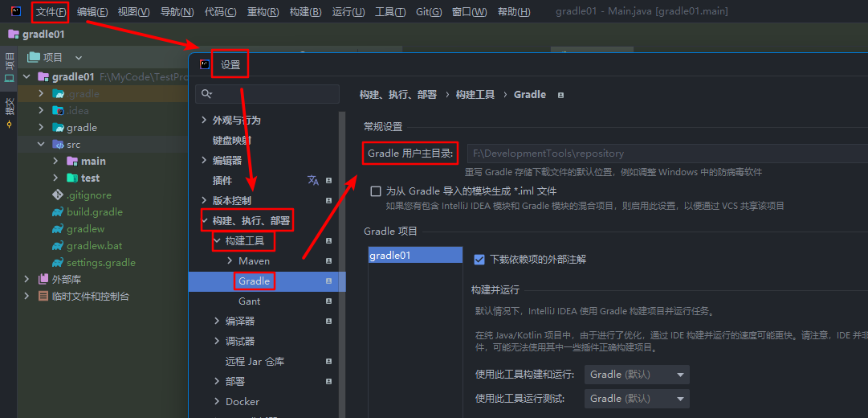Expand the main folder in the project tree
This screenshot has height=418, width=868.
(55, 161)
